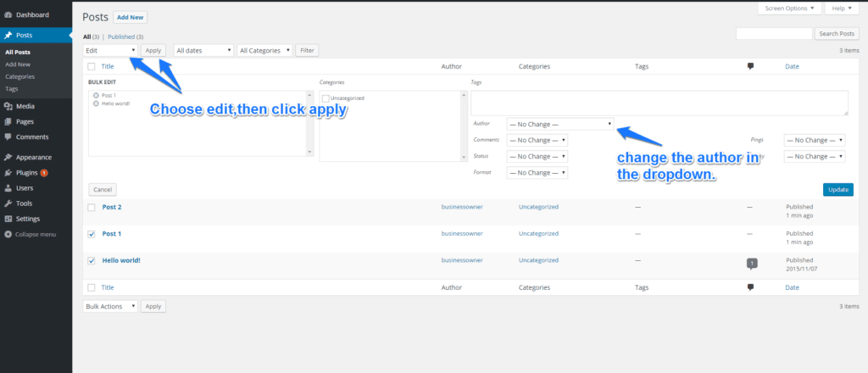This screenshot has height=373, width=868.
Task: Click Uncategorized link in Hello world! row
Action: pos(538,260)
